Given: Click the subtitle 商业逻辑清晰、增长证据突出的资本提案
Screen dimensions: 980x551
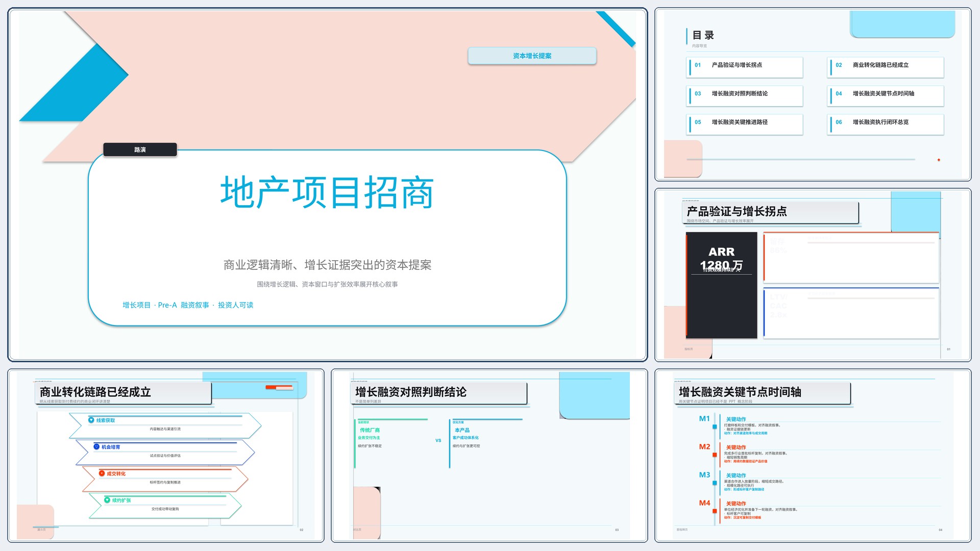Looking at the screenshot, I should coord(327,265).
